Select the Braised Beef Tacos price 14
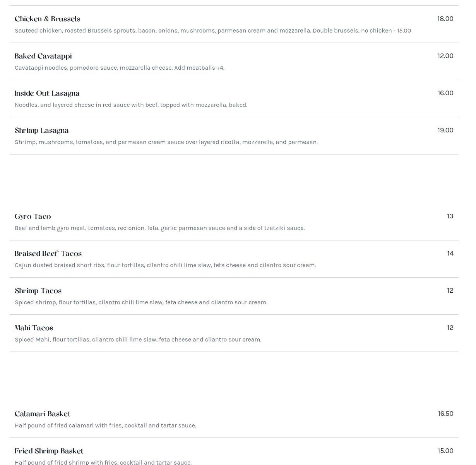 (450, 253)
